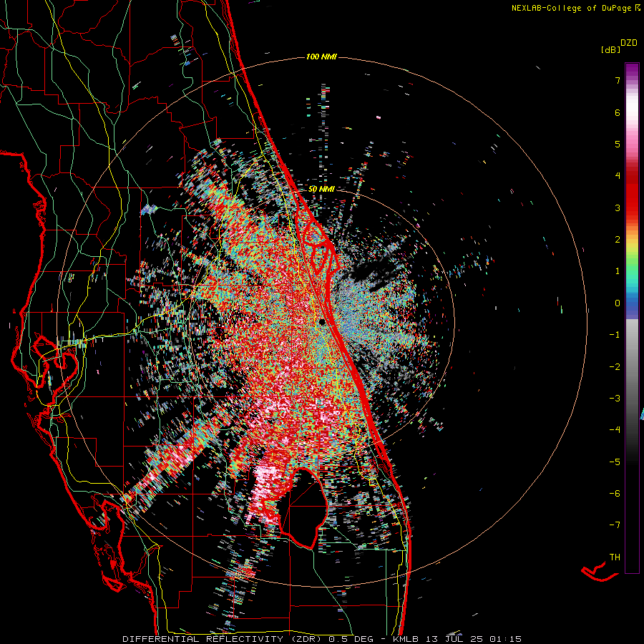The image size is (644, 644).
Task: Click the 6 value on the dB scale
Action: (x=618, y=112)
